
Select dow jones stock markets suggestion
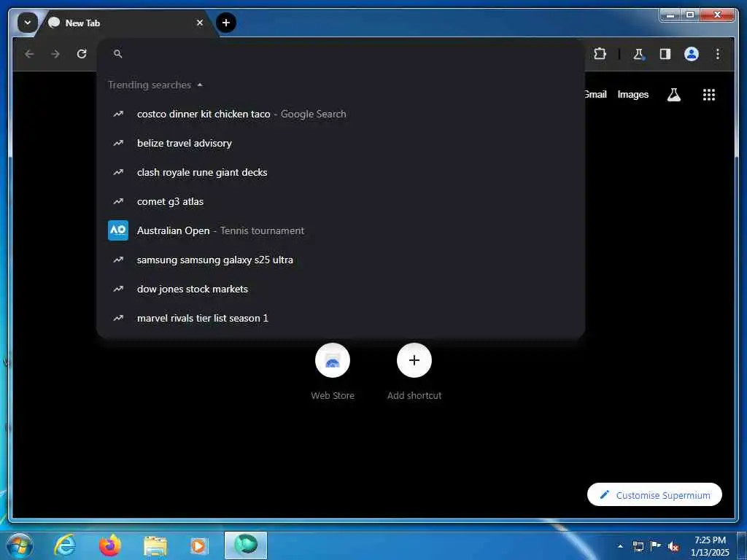pos(341,289)
